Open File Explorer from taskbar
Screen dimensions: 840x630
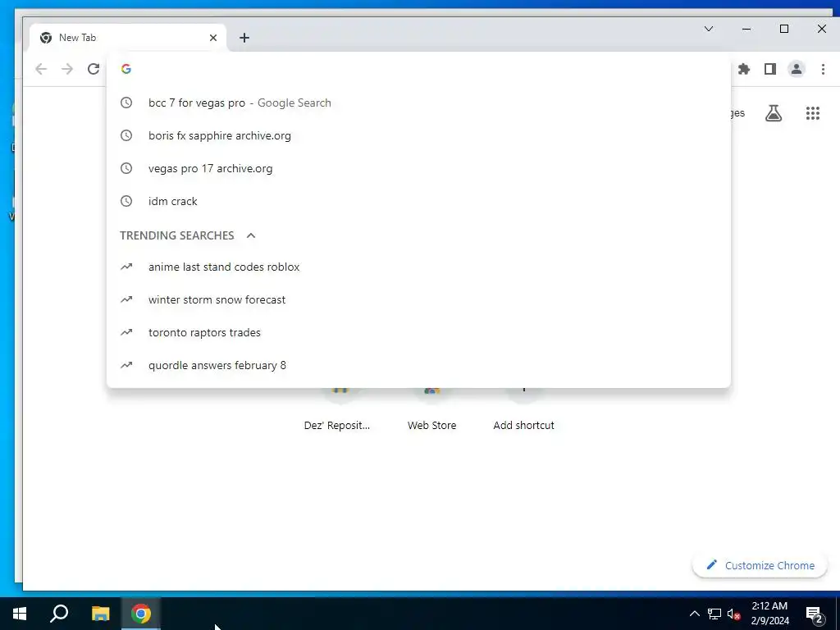[x=100, y=614]
